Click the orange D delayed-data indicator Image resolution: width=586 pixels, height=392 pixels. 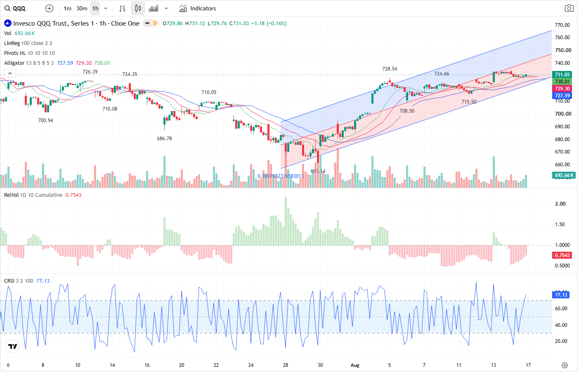point(155,23)
